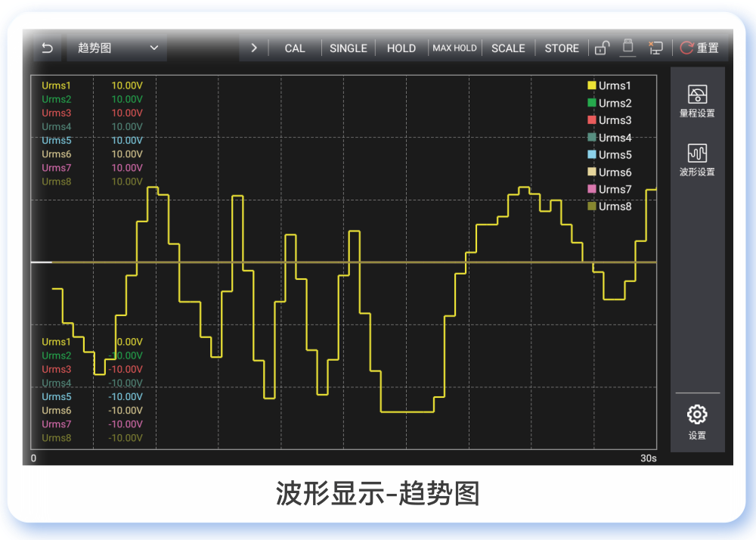Open the 波形设置 waveform settings panel
This screenshot has height=540, width=756.
[696, 161]
